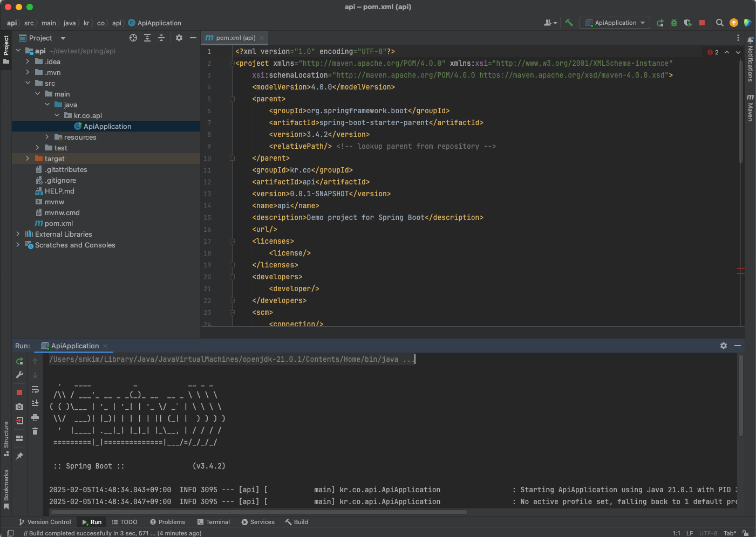Stop the running app in top toolbar

(x=702, y=23)
